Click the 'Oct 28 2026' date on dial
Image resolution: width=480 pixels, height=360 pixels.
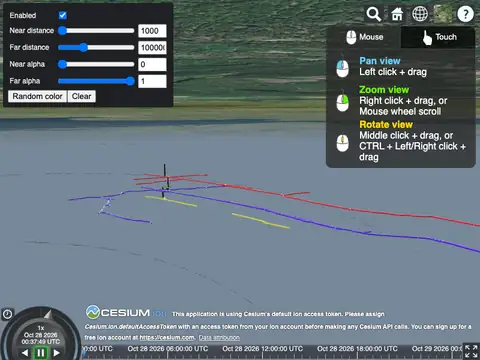click(x=41, y=335)
